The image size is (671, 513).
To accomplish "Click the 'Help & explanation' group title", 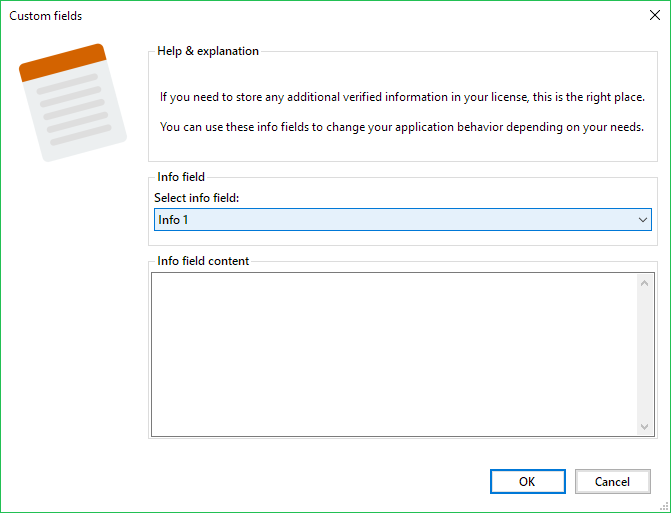I will [208, 51].
